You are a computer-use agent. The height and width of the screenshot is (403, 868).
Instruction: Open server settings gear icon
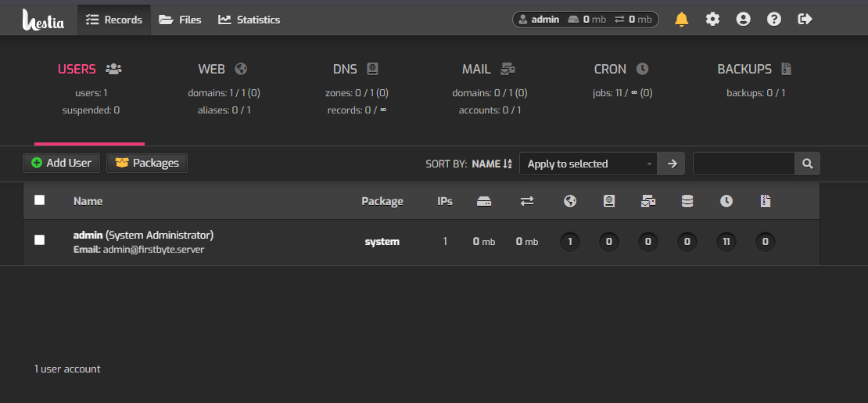[x=712, y=20]
